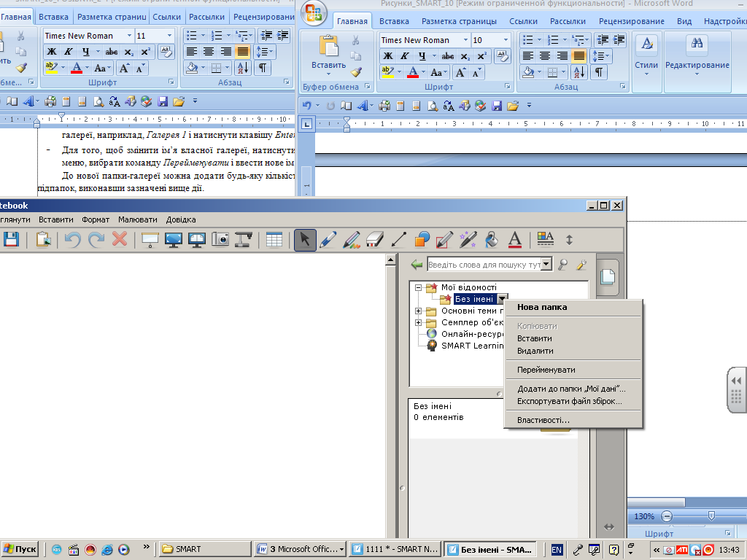Select the Shapes tool in Notebook
This screenshot has height=560, width=747.
(x=422, y=239)
